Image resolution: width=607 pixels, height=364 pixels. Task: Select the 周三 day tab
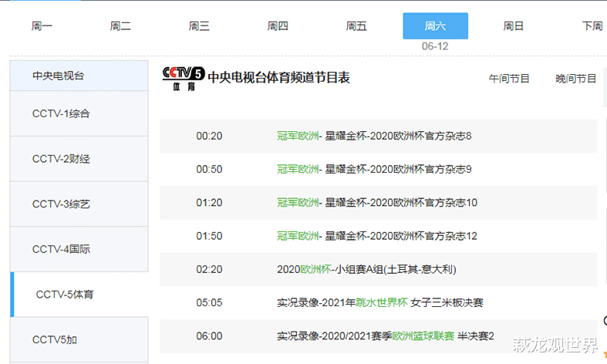tap(199, 26)
